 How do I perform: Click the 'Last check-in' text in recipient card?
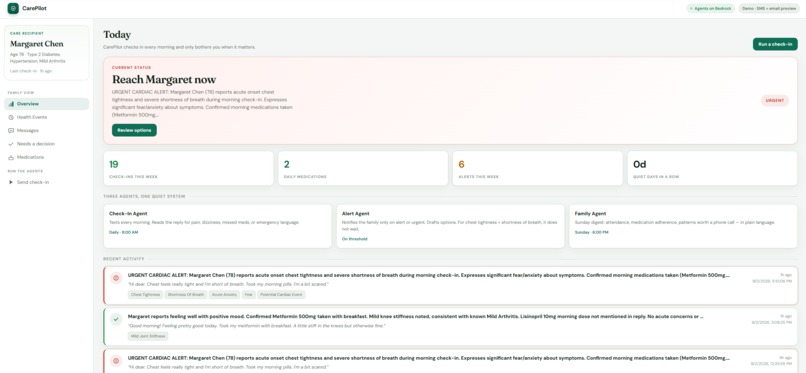point(30,71)
